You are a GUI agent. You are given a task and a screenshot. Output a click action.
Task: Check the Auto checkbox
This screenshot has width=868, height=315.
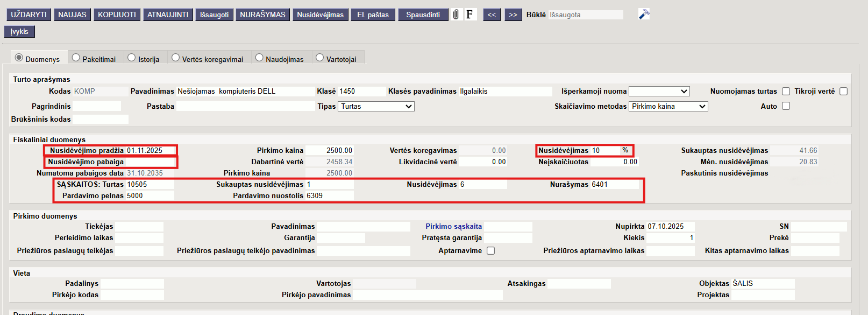click(x=786, y=106)
